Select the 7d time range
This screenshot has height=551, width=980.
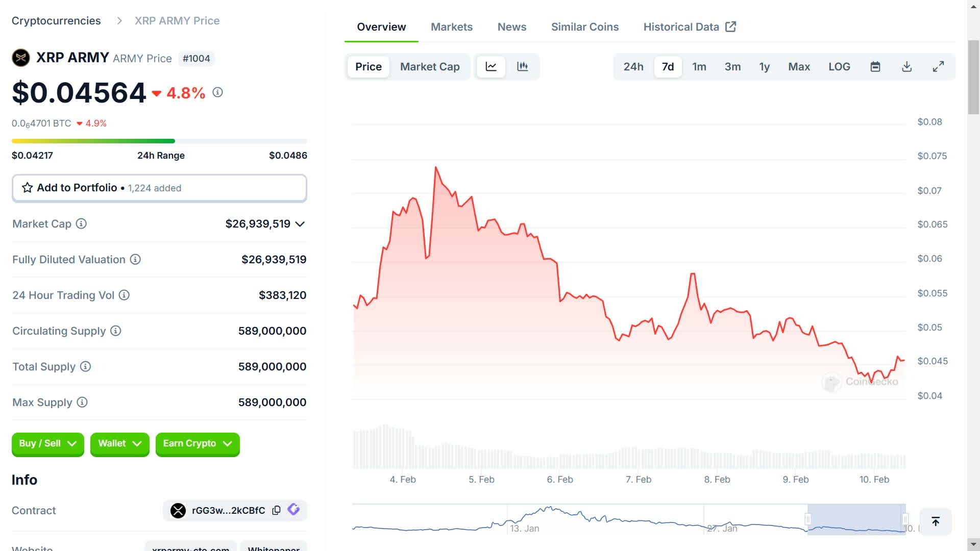pos(668,67)
